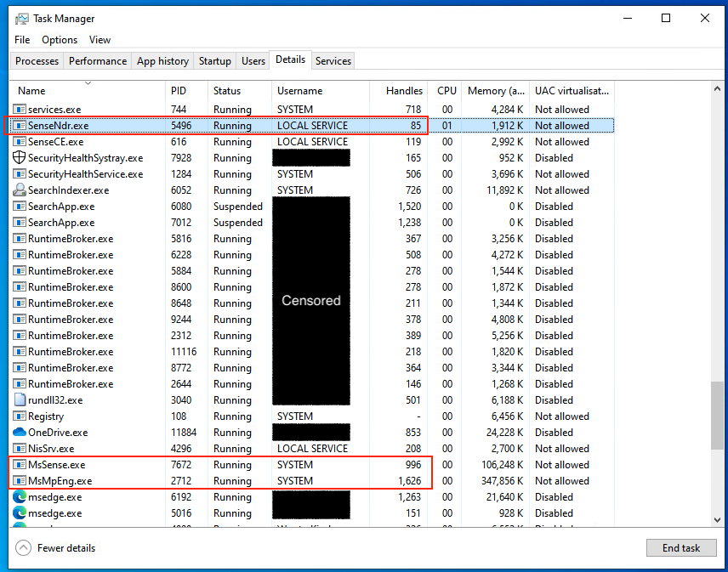Open the Options menu

point(60,40)
